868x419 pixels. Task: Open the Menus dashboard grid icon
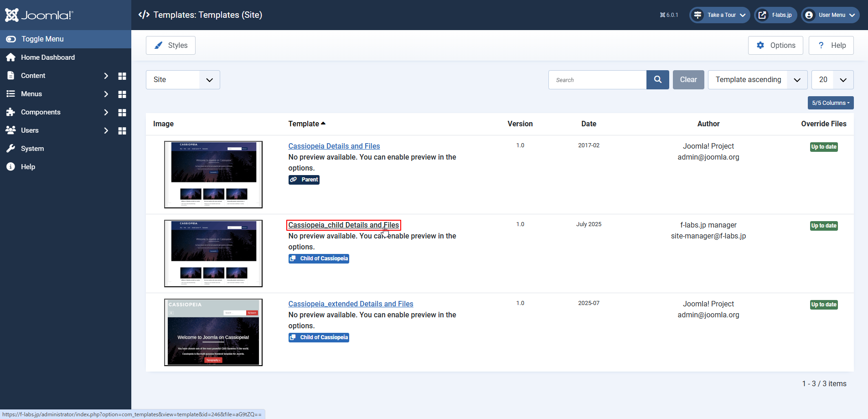(122, 94)
